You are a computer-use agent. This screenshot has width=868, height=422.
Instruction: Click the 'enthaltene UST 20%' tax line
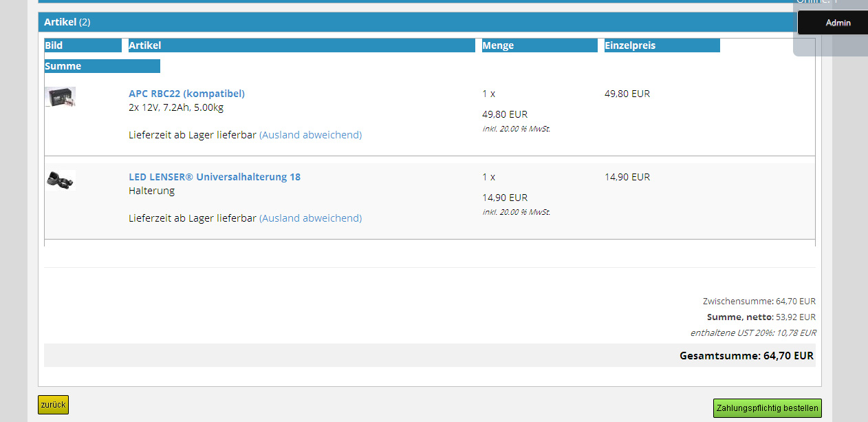[x=753, y=333]
